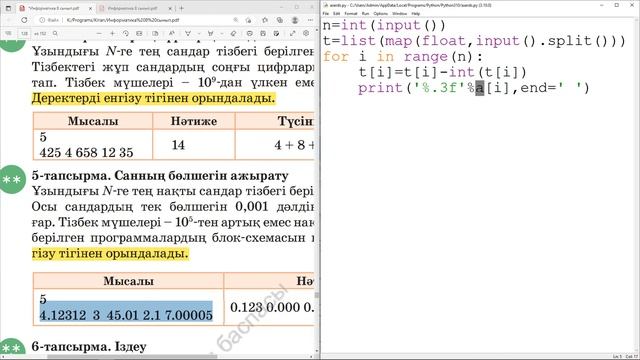Click the 'Нәтиже' table header
The height and width of the screenshot is (360, 640).
point(193,121)
